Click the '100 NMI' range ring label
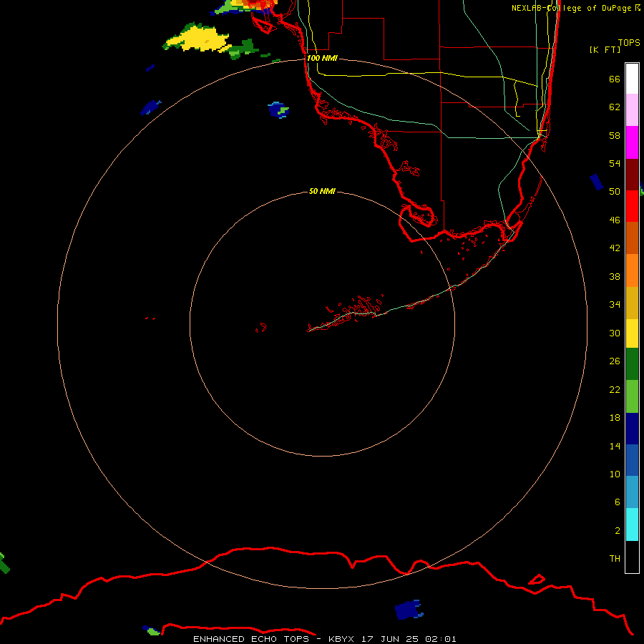The width and height of the screenshot is (644, 644). [x=322, y=59]
